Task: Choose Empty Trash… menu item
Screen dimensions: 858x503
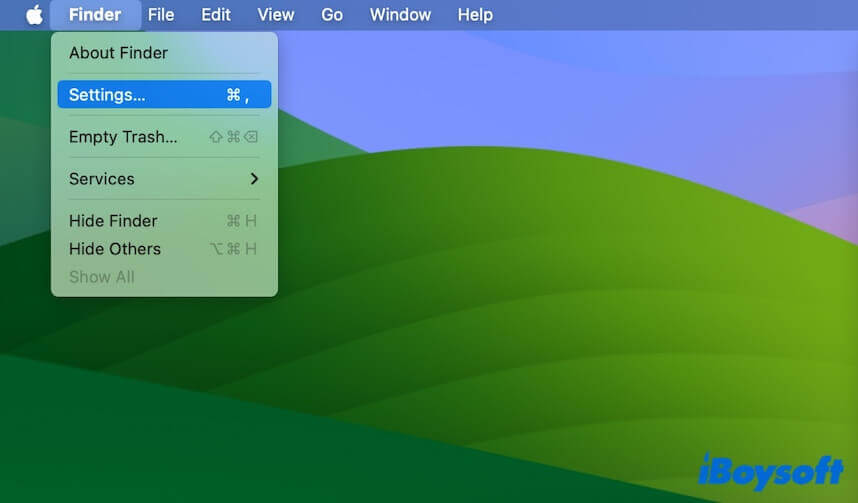Action: pos(164,137)
